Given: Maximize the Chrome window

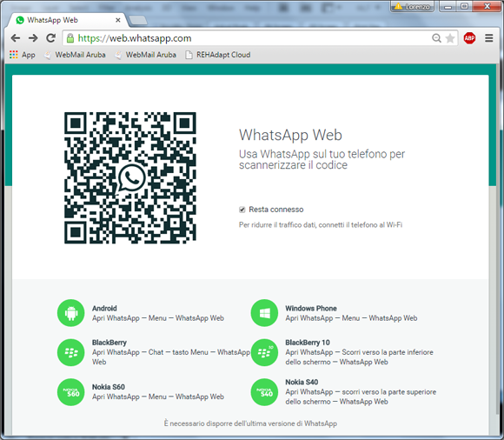Looking at the screenshot, I should pyautogui.click(x=465, y=6).
